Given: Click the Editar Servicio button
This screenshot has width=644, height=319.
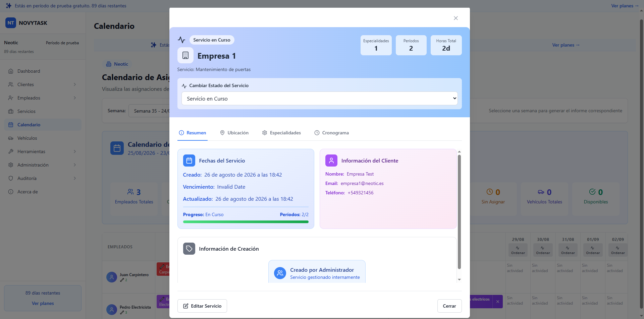Looking at the screenshot, I should tap(202, 306).
